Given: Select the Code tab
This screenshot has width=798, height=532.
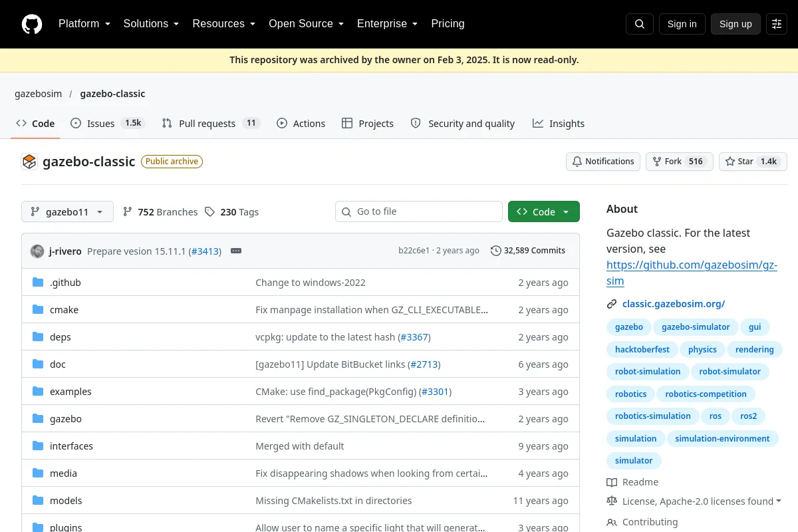Looking at the screenshot, I should pos(35,124).
